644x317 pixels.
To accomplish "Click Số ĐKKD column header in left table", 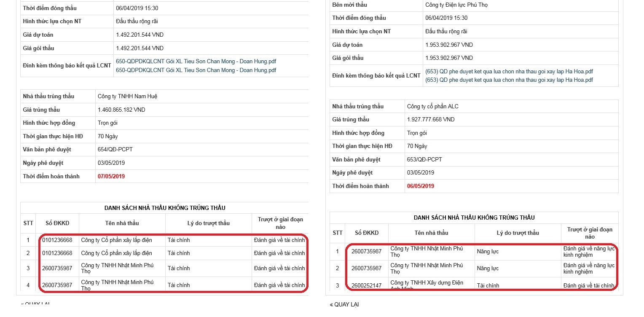I will [57, 223].
